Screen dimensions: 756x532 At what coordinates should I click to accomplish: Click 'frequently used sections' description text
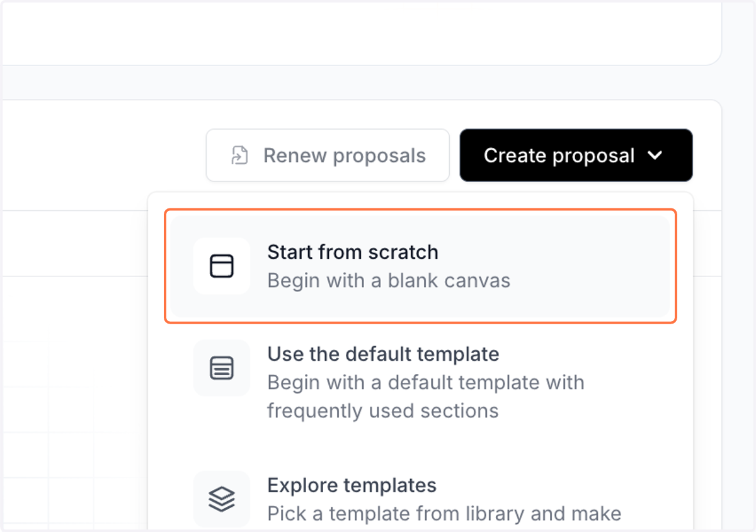coord(383,411)
